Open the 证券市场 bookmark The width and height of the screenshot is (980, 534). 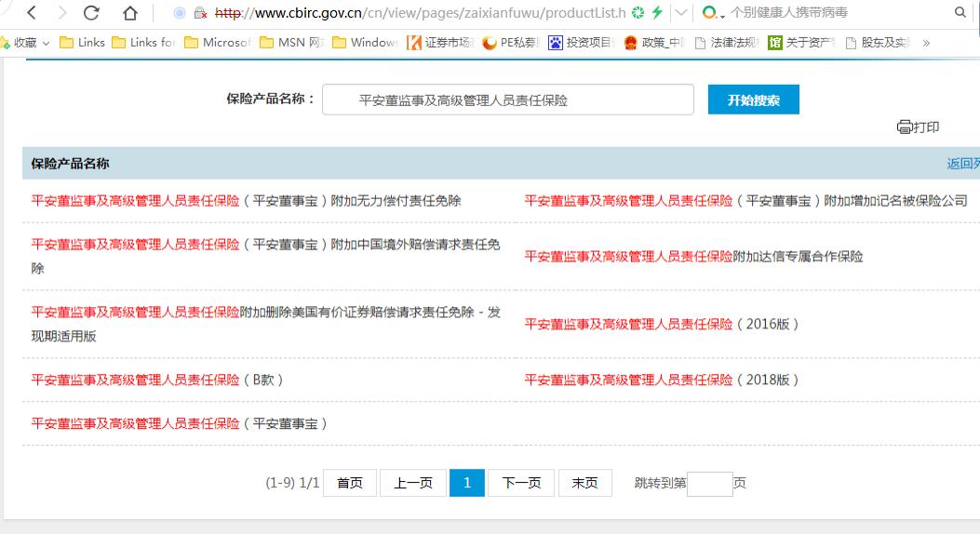click(x=440, y=43)
